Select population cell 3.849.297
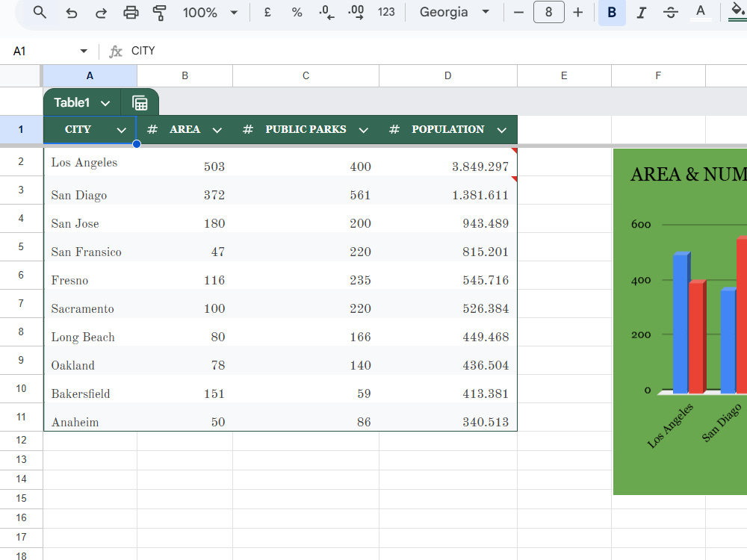 click(448, 162)
